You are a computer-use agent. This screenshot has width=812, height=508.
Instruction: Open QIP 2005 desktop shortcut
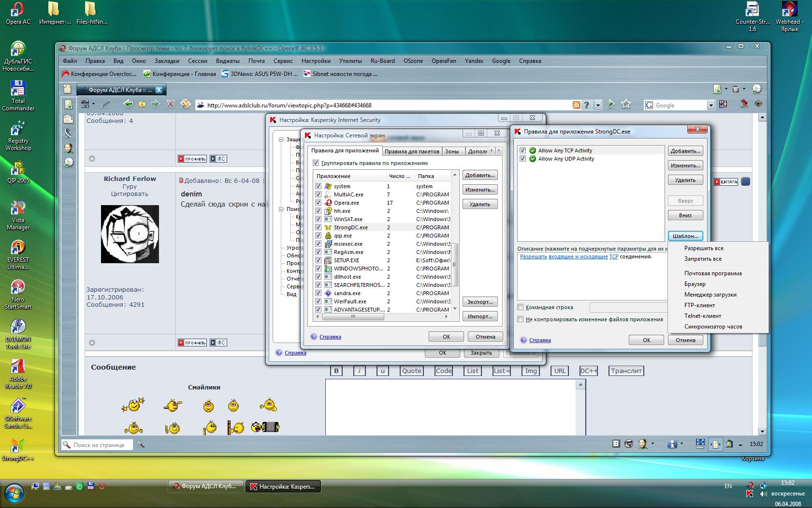pos(18,172)
